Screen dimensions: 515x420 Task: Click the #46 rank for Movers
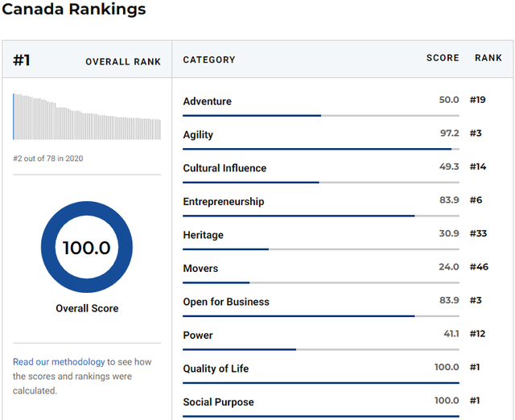click(479, 266)
